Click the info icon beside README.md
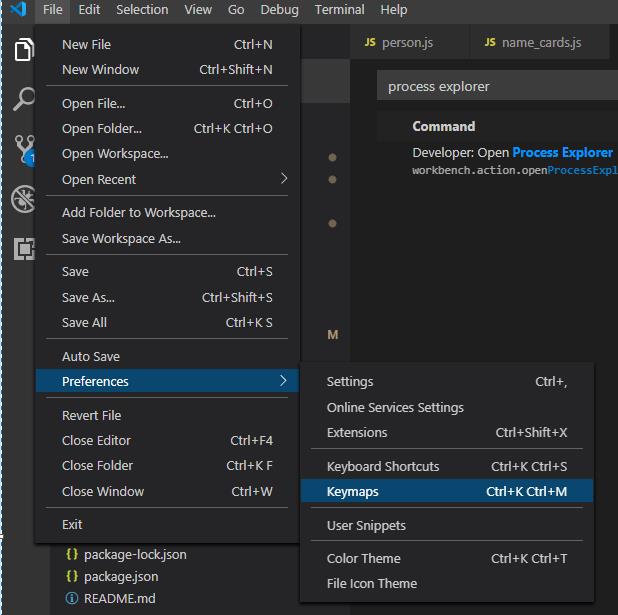Screen dimensions: 618x615 click(72, 598)
